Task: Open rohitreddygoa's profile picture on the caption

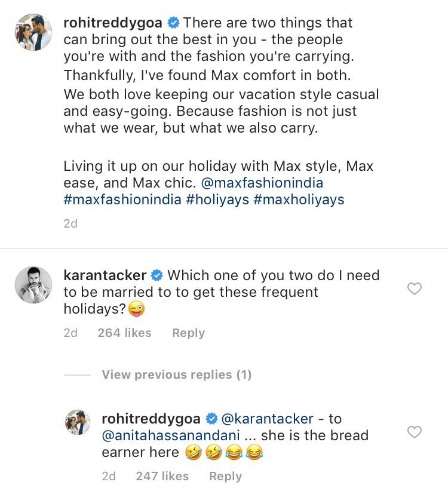Action: [33, 32]
